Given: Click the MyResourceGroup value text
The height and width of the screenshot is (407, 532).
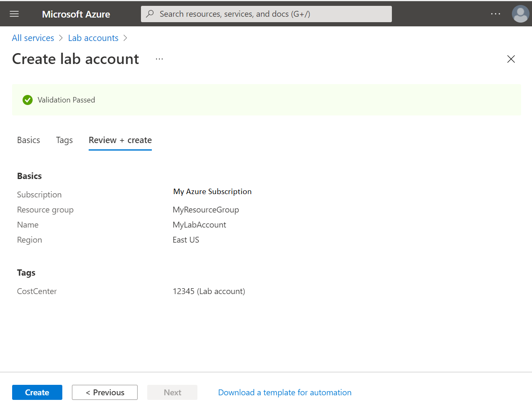Looking at the screenshot, I should (206, 210).
